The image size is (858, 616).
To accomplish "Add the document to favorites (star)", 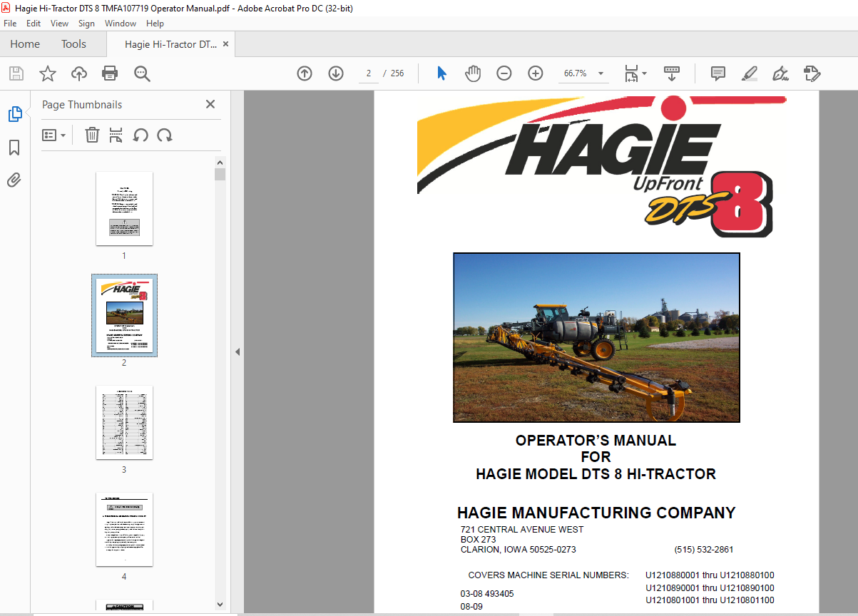I will (47, 73).
